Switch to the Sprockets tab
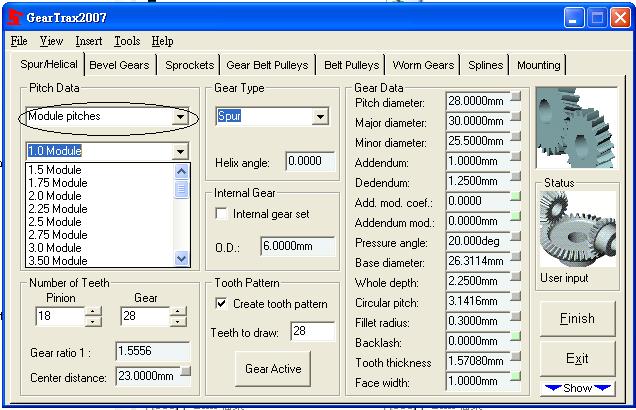 [189, 65]
